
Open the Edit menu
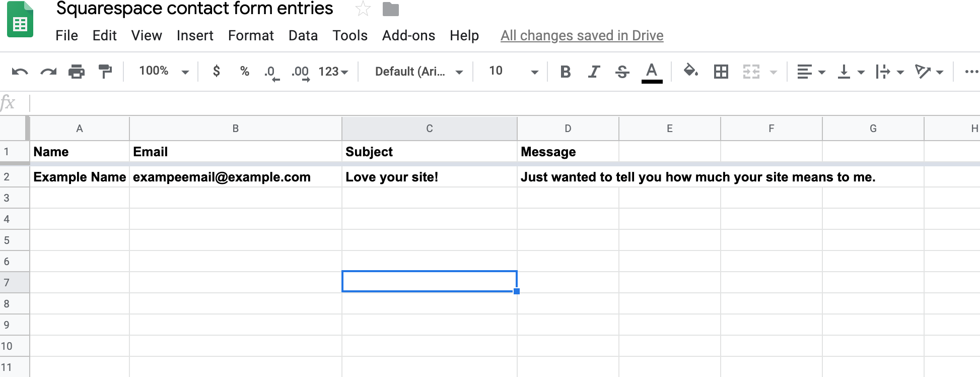(104, 35)
